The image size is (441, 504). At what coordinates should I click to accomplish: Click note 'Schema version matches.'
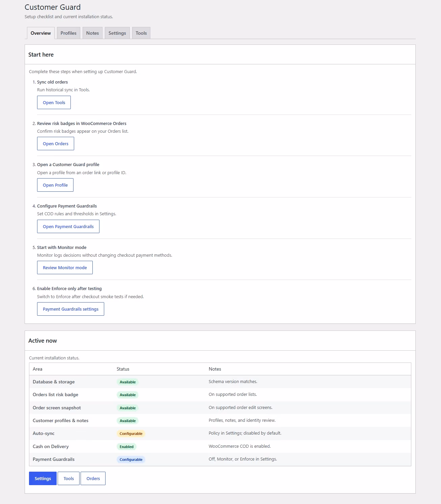click(x=233, y=382)
